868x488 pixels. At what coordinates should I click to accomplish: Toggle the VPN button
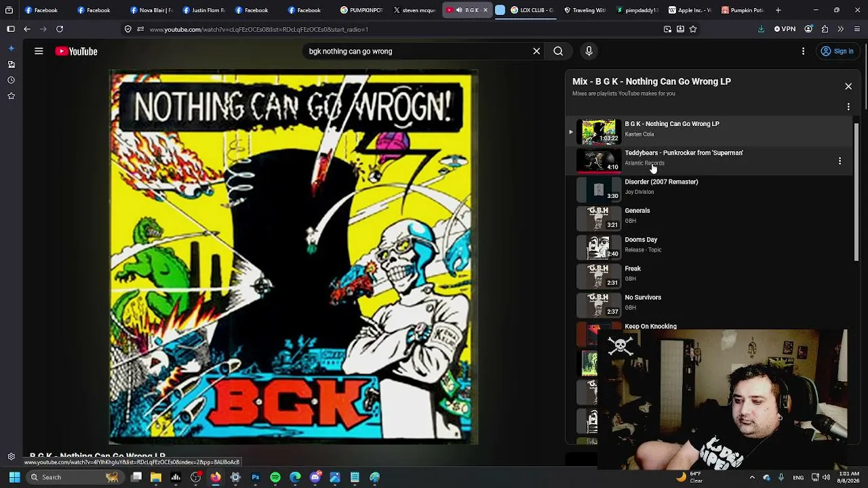pos(785,29)
